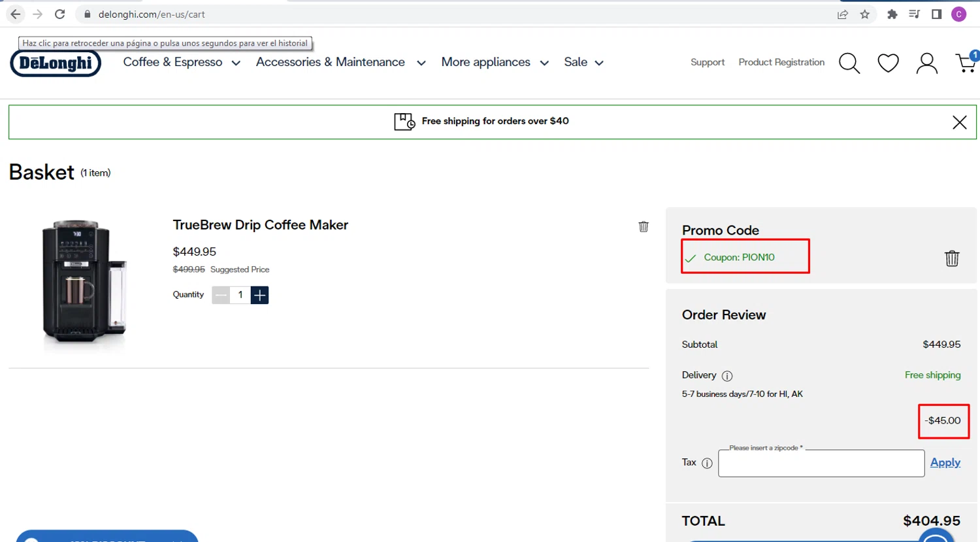Bookmark this page with the star icon
This screenshot has height=542, width=980.
865,14
